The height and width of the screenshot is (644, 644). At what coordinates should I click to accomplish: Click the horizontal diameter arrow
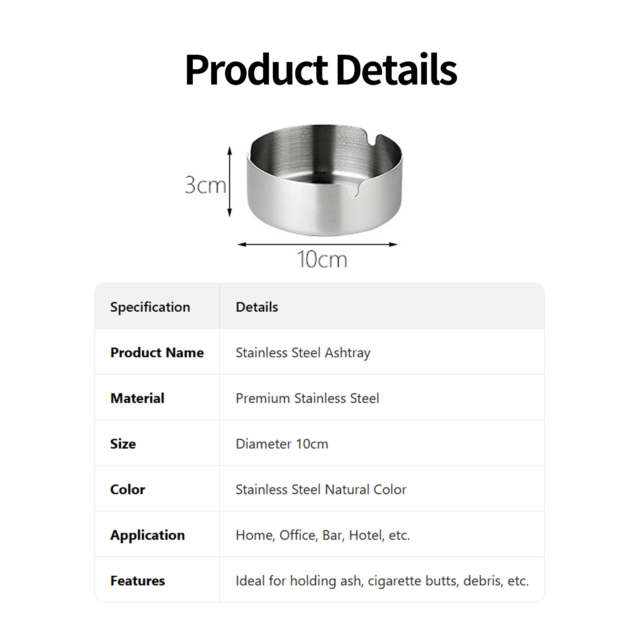[x=318, y=244]
